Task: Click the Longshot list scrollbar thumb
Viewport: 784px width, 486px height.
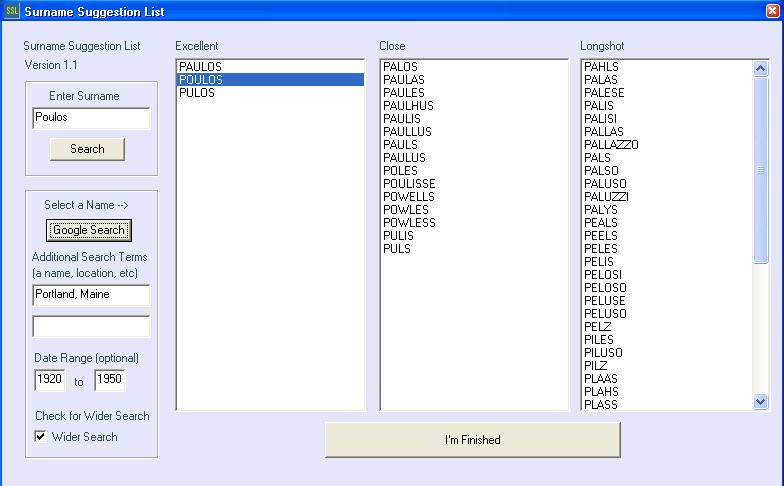Action: (x=760, y=170)
